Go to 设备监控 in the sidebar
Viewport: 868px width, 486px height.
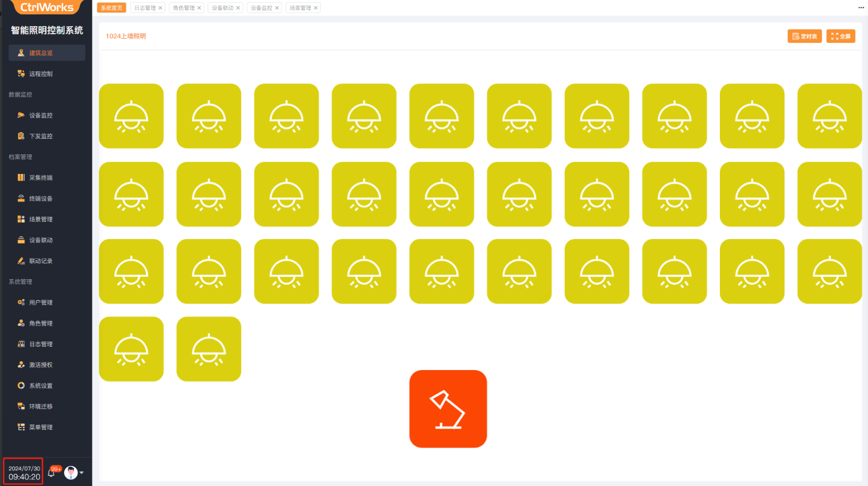click(x=41, y=115)
